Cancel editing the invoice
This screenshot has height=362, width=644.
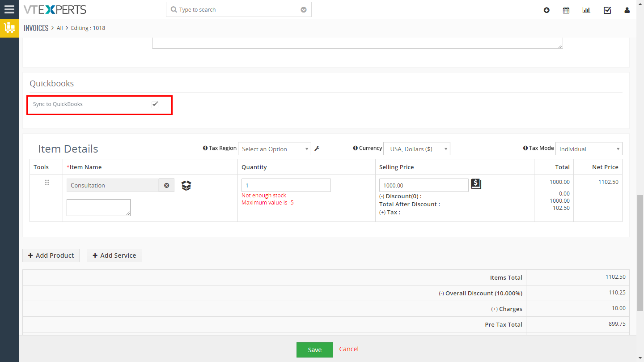(x=349, y=349)
